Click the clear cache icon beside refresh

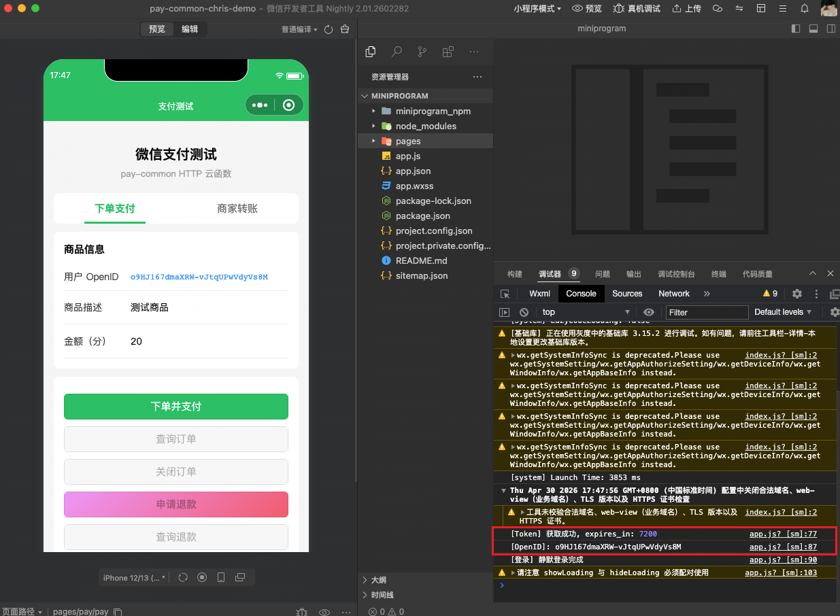[345, 29]
